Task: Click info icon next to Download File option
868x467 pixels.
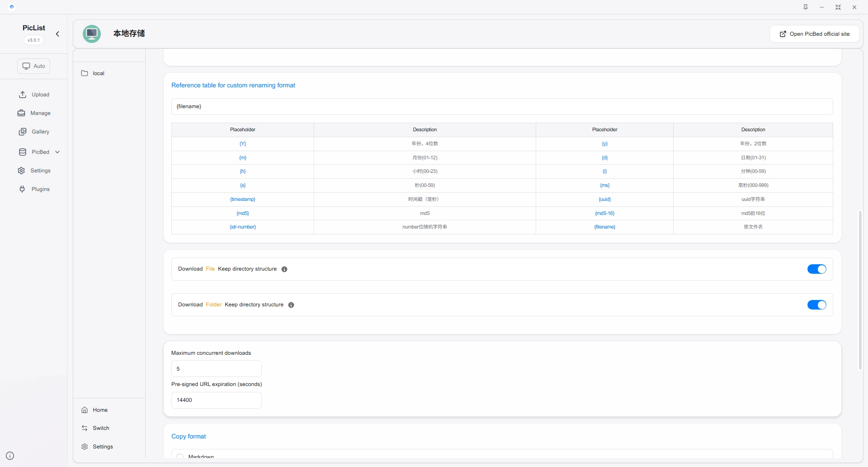Action: pos(284,269)
